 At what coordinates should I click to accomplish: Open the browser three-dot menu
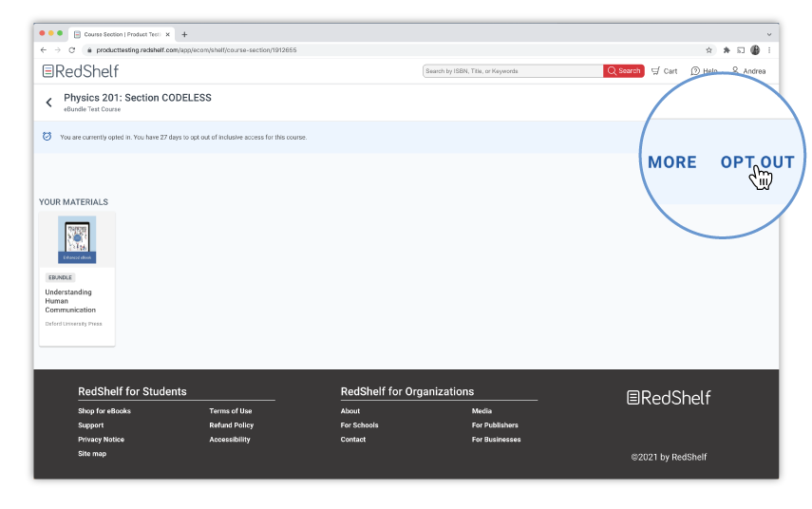pyautogui.click(x=769, y=50)
